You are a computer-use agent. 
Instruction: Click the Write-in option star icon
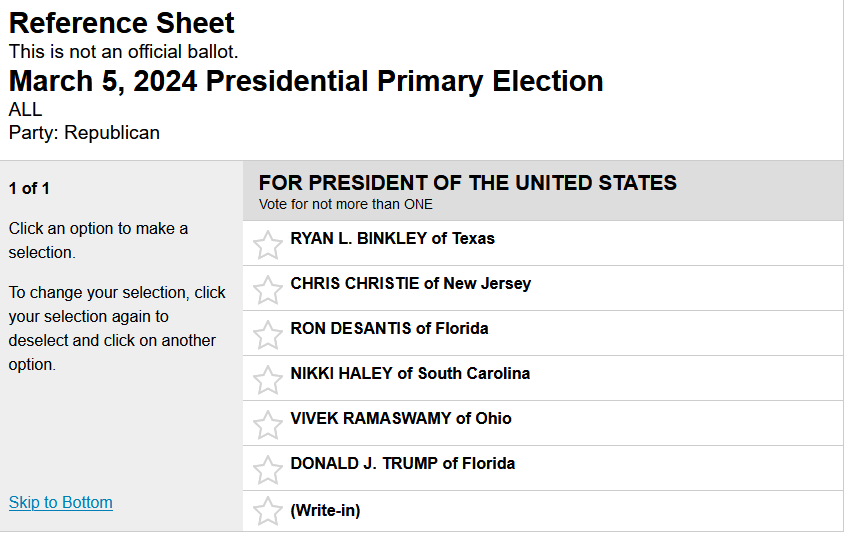tap(268, 512)
